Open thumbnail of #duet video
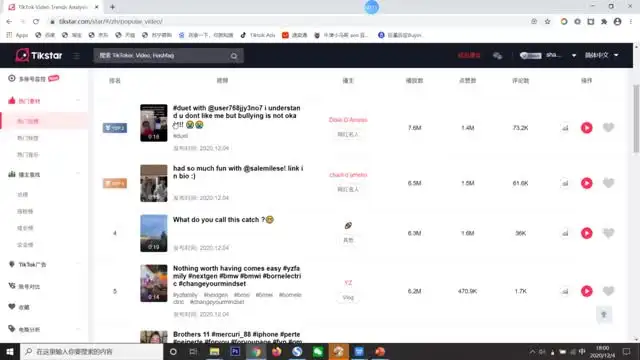Image resolution: width=640 pixels, height=360 pixels. 154,123
